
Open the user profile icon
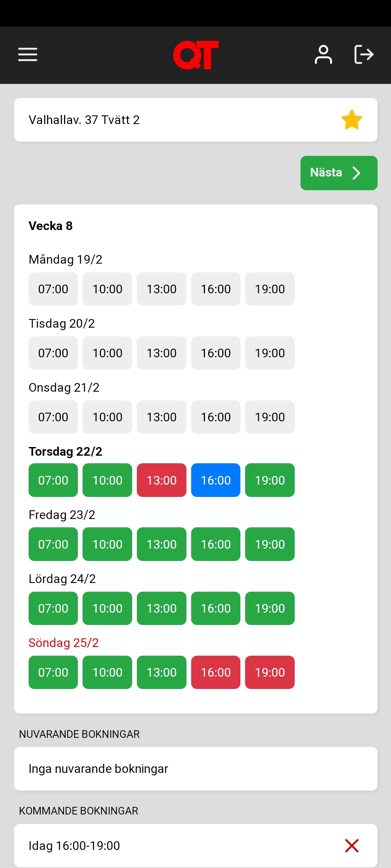point(323,55)
